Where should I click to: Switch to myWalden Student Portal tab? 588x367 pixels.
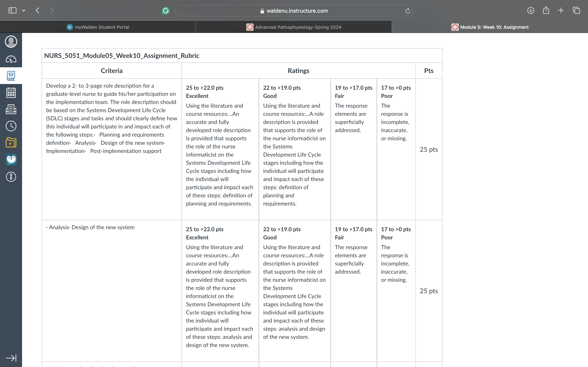[98, 27]
